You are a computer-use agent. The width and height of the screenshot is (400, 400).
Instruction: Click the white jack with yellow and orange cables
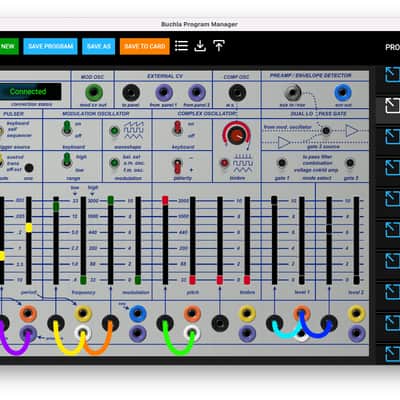click(83, 332)
